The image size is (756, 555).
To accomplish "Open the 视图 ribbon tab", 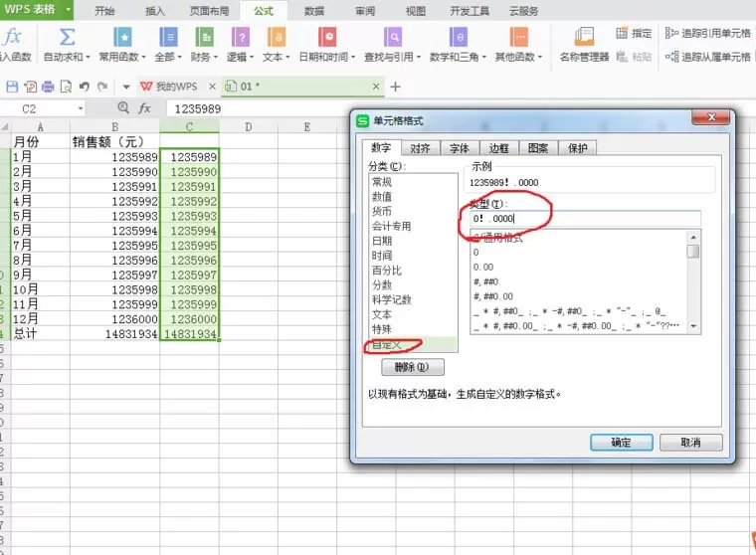I will click(x=416, y=11).
